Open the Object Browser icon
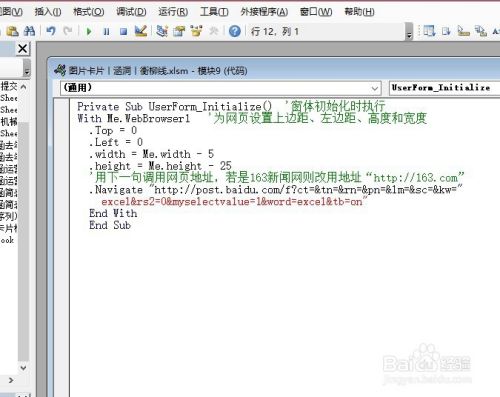The width and height of the screenshot is (500, 397). tap(197, 31)
